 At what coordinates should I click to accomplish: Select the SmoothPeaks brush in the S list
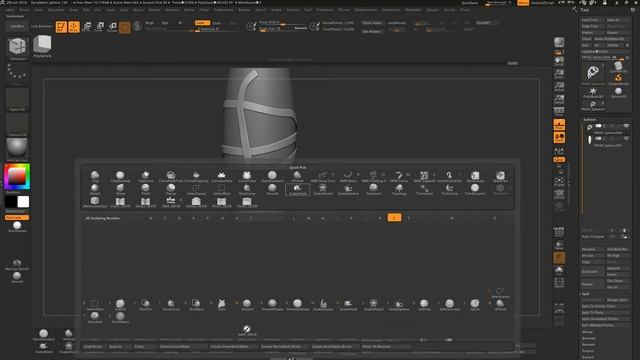click(x=272, y=304)
